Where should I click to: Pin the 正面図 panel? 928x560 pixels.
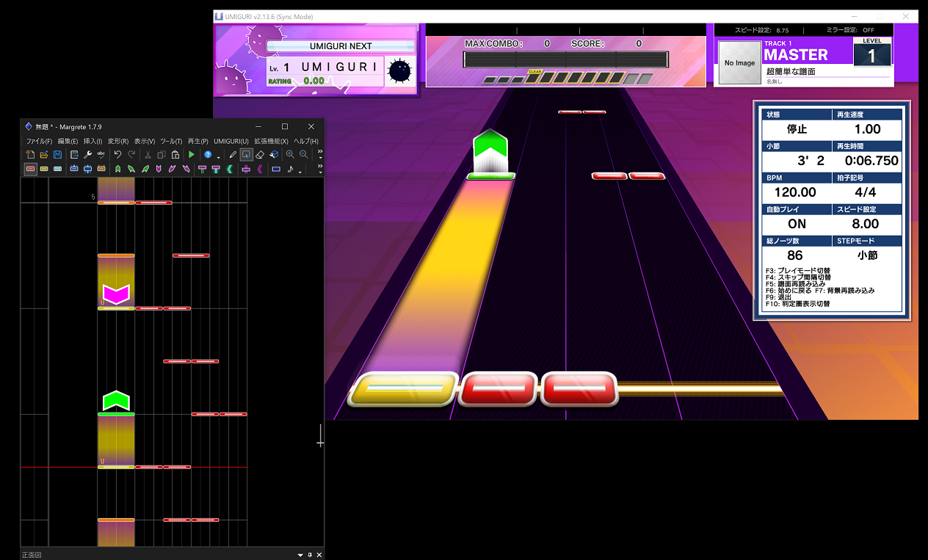[310, 555]
